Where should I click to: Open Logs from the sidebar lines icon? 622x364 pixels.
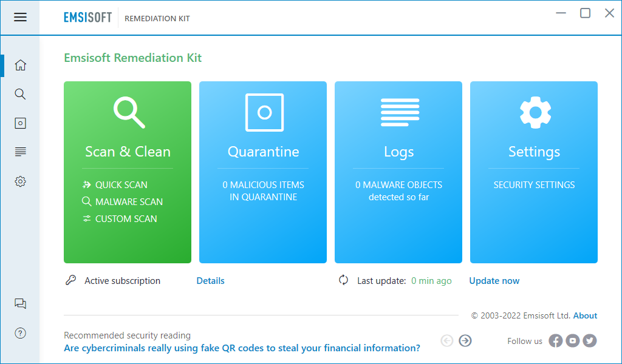(20, 152)
